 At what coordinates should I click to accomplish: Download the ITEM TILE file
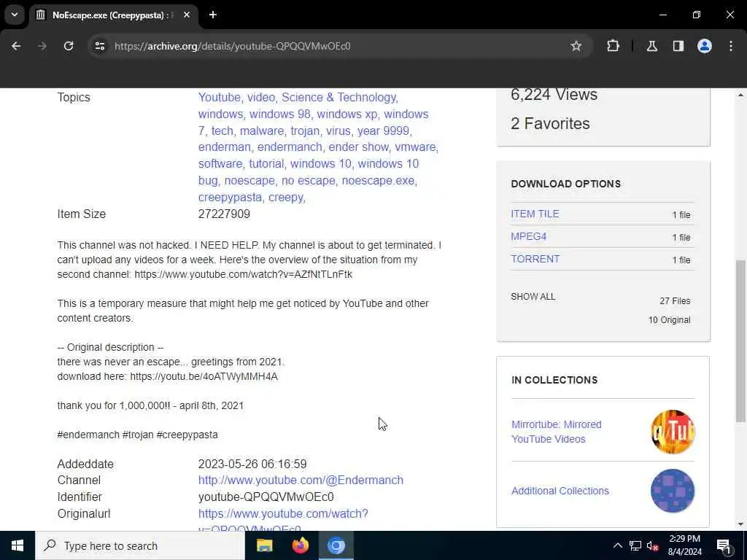(x=535, y=214)
